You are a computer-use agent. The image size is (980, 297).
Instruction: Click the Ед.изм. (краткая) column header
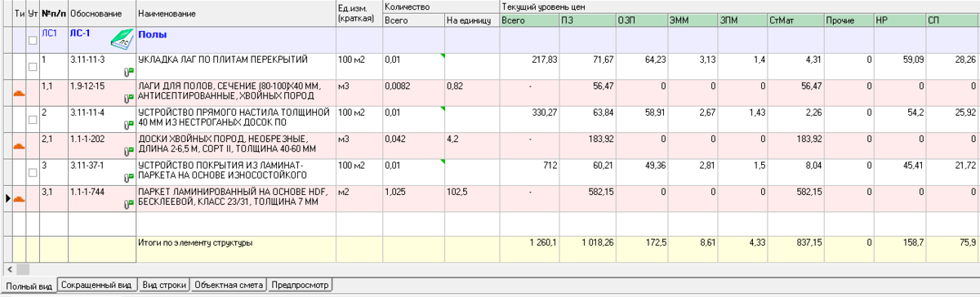tap(359, 14)
